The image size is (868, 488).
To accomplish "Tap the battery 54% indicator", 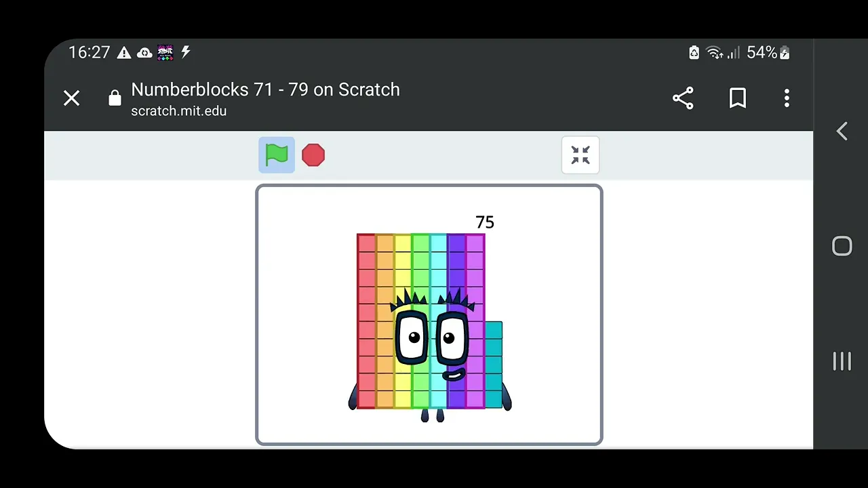I will pyautogui.click(x=768, y=53).
